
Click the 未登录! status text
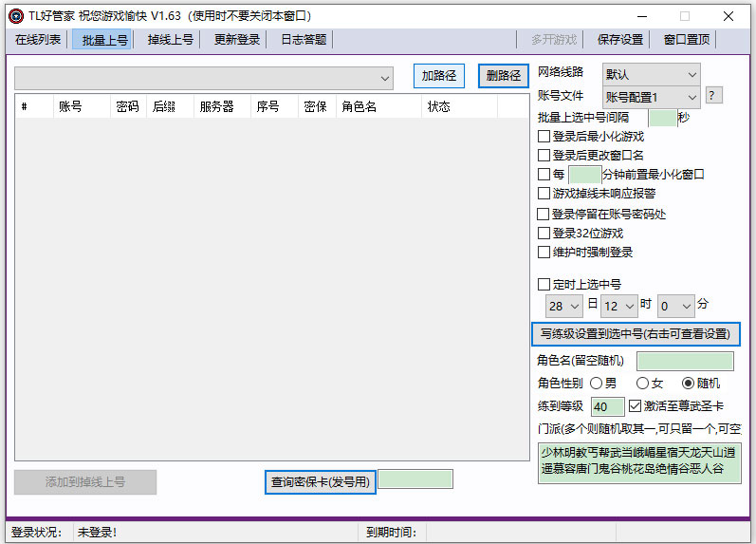point(97,533)
